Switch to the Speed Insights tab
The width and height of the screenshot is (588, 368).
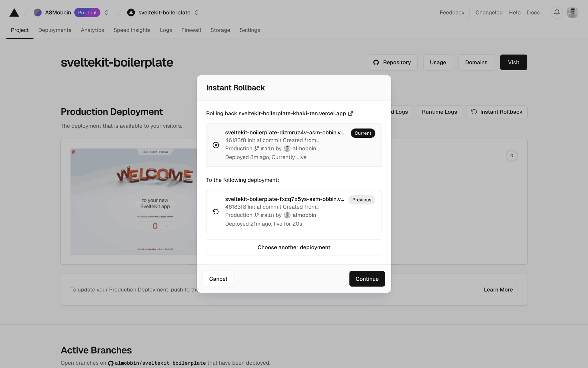pyautogui.click(x=132, y=30)
